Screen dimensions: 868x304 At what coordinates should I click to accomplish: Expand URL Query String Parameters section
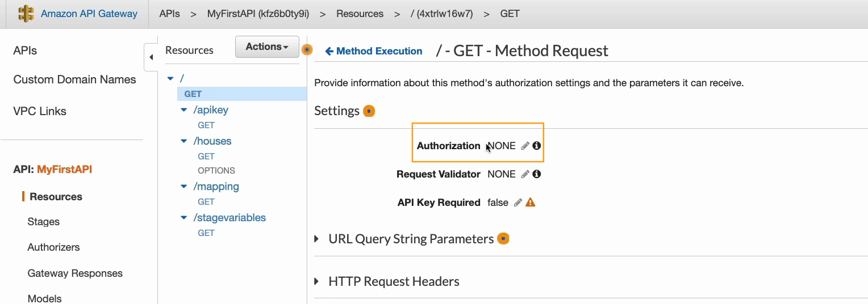coord(316,239)
